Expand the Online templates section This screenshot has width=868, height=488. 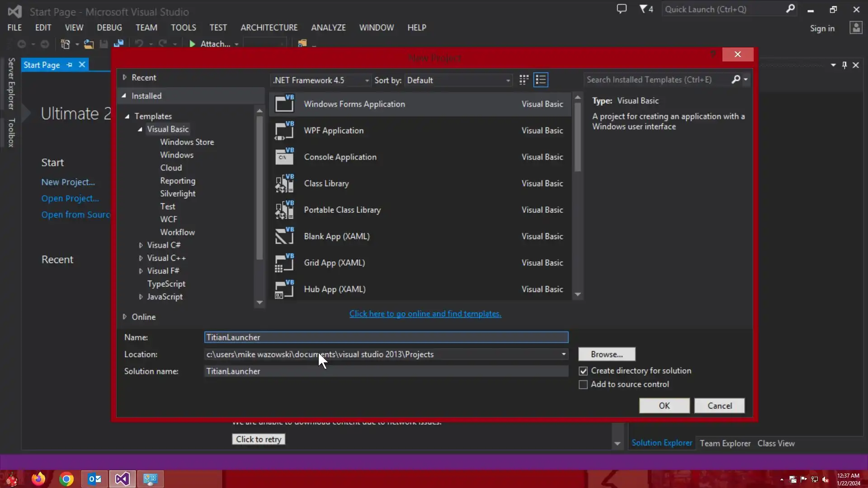125,317
